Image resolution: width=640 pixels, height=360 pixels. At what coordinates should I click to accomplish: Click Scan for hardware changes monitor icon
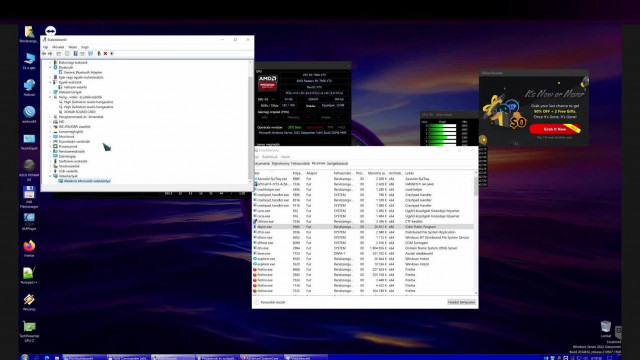click(91, 53)
